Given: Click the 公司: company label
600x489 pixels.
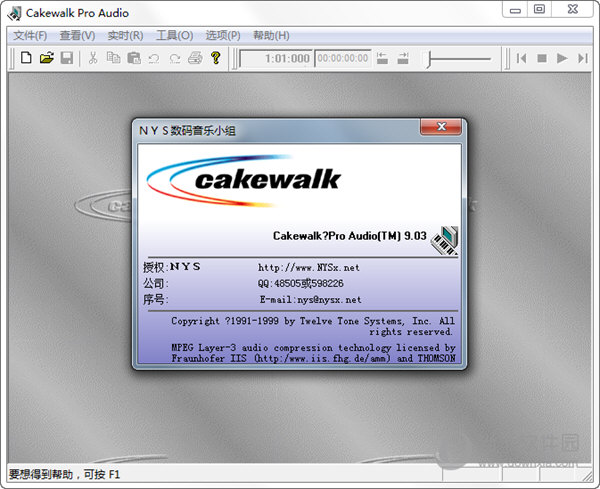Looking at the screenshot, I should point(156,284).
